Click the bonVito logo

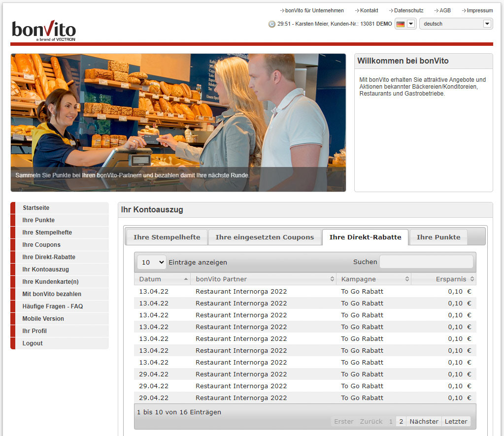[44, 31]
